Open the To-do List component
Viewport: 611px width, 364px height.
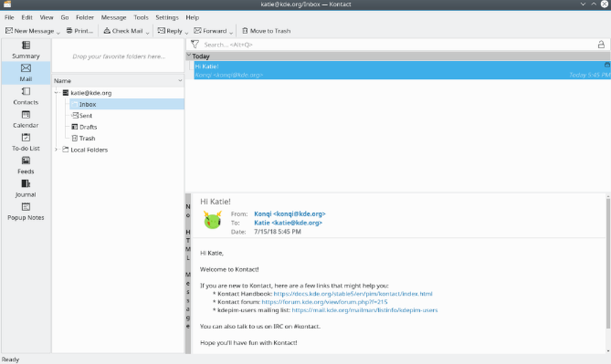coord(26,142)
